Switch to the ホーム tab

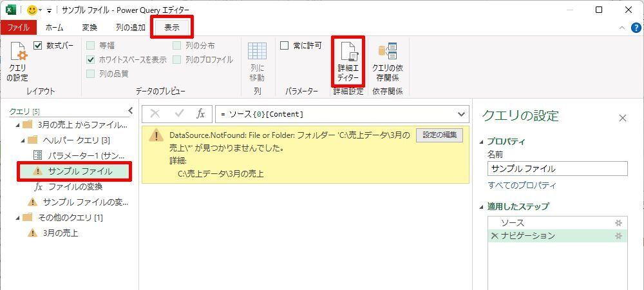pyautogui.click(x=54, y=28)
